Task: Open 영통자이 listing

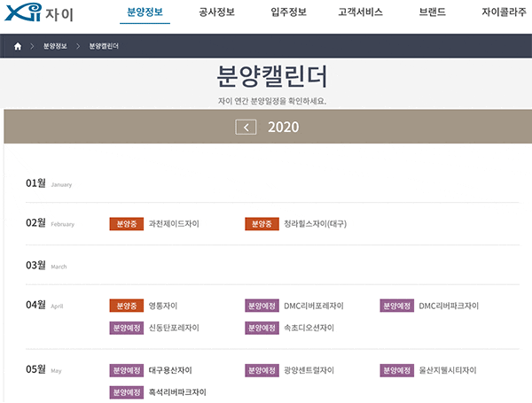Action: 163,306
